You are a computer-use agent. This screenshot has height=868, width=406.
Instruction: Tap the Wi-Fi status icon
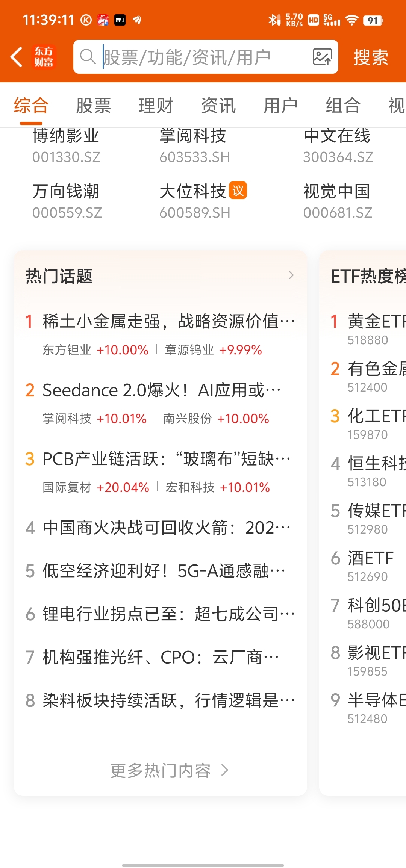click(x=351, y=20)
